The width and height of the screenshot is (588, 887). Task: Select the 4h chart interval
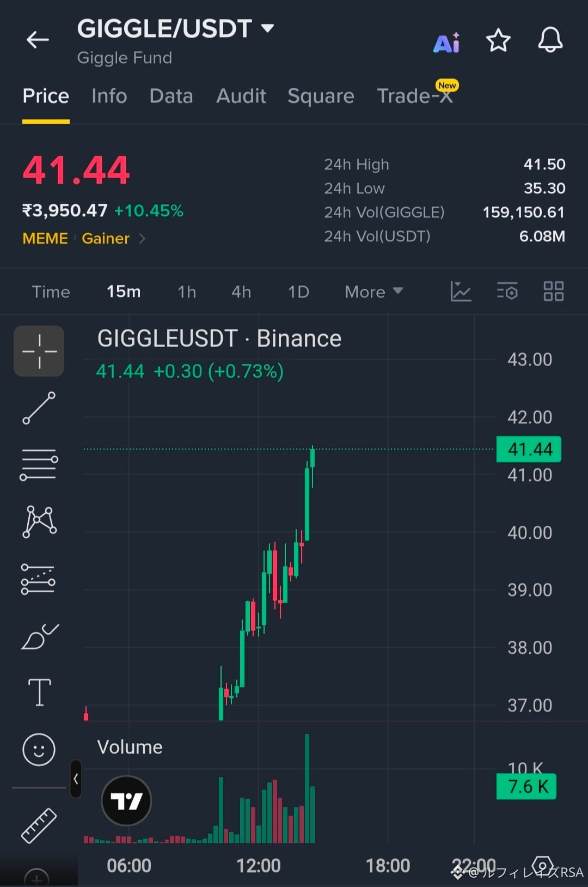pyautogui.click(x=241, y=292)
